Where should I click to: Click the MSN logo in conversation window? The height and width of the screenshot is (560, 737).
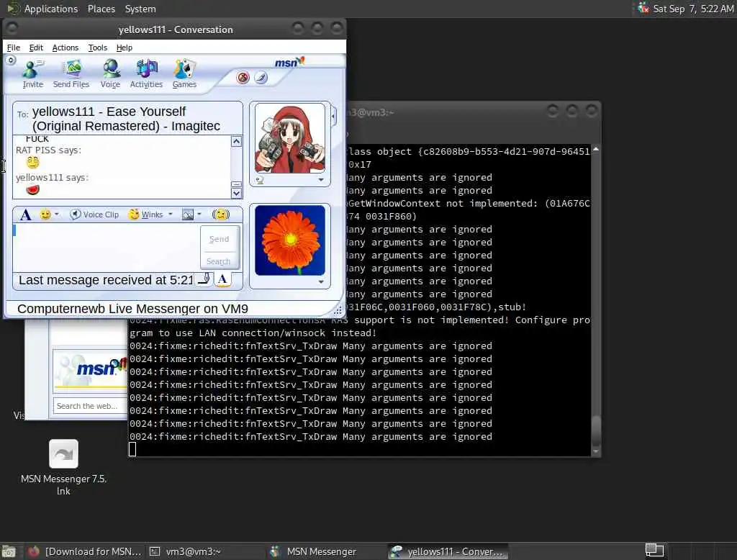289,62
